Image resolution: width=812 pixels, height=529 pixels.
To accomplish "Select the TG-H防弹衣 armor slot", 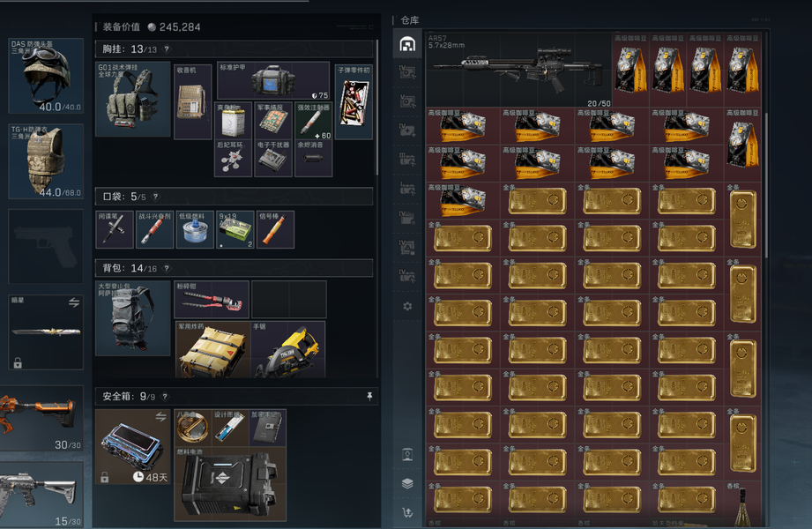I will [x=46, y=161].
